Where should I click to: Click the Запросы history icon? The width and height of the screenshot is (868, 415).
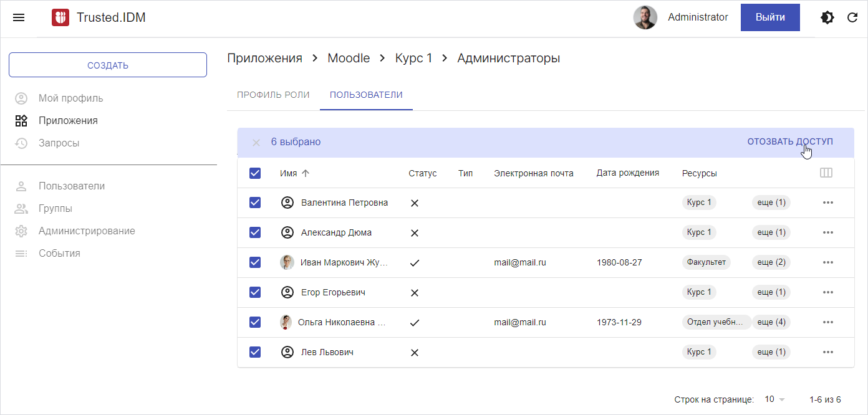point(21,143)
